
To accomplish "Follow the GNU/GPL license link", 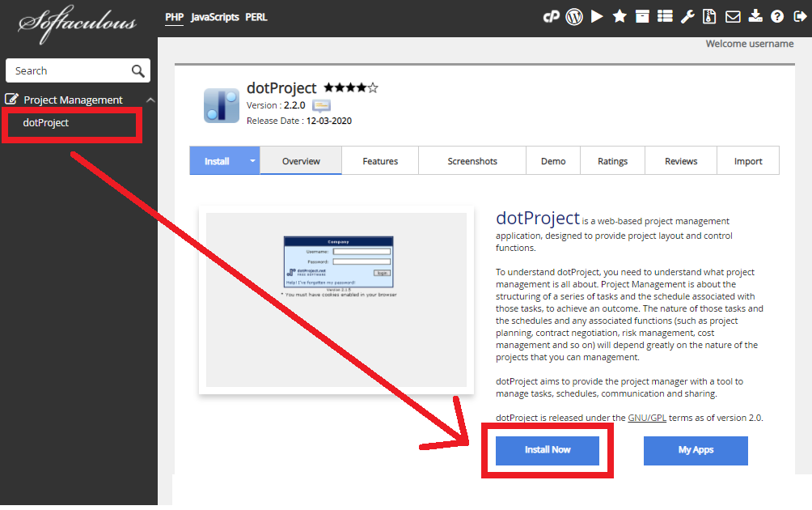I will 647,418.
